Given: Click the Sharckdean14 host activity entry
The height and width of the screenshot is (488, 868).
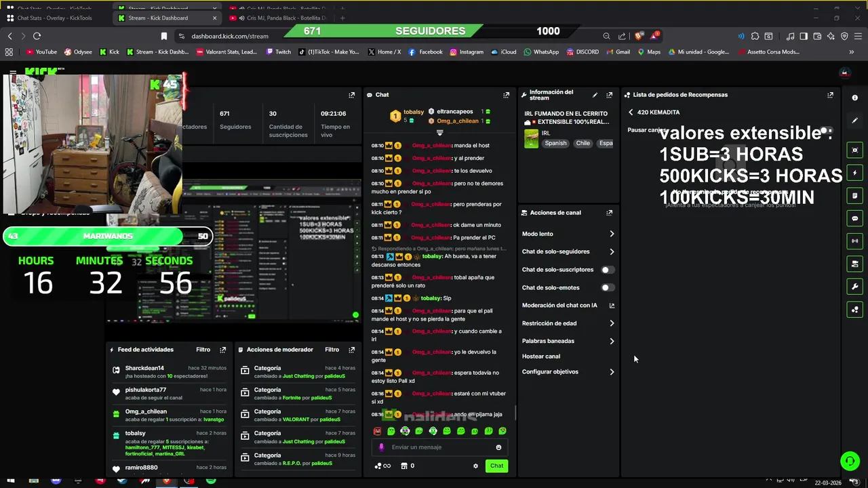Looking at the screenshot, I should point(170,372).
